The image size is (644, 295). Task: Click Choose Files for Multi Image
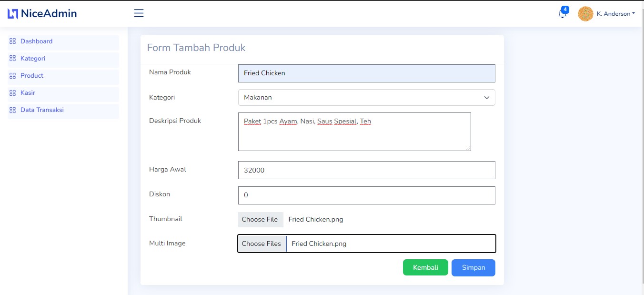262,244
